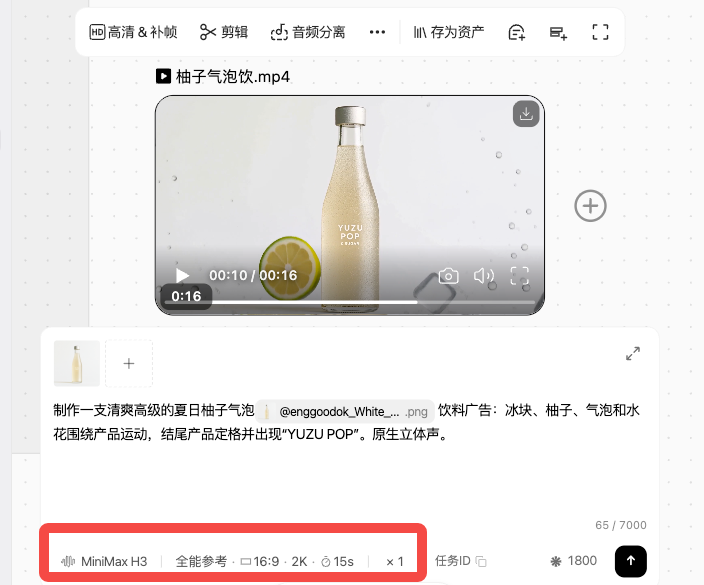Open the bottle reference image thumbnail
Screen dimensions: 704x585
point(77,363)
